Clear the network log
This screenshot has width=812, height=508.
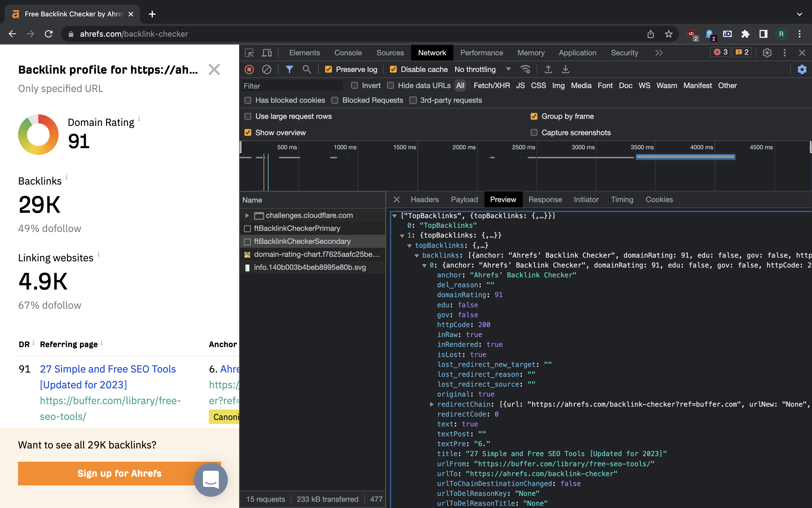tap(267, 69)
